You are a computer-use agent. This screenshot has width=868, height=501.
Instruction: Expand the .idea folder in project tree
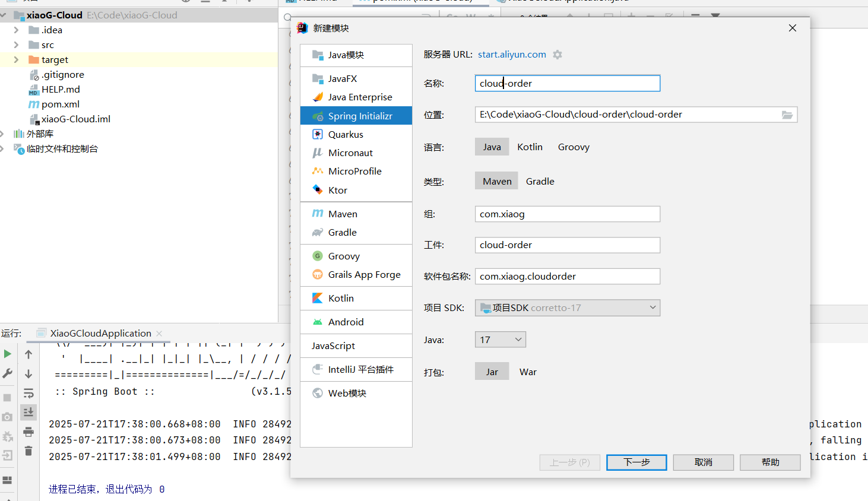[16, 30]
